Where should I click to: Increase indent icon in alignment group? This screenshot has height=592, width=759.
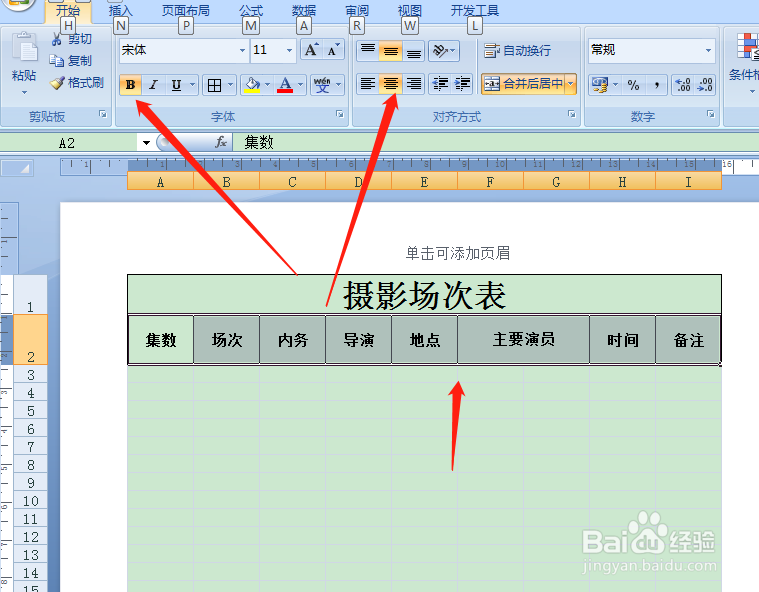tap(462, 84)
